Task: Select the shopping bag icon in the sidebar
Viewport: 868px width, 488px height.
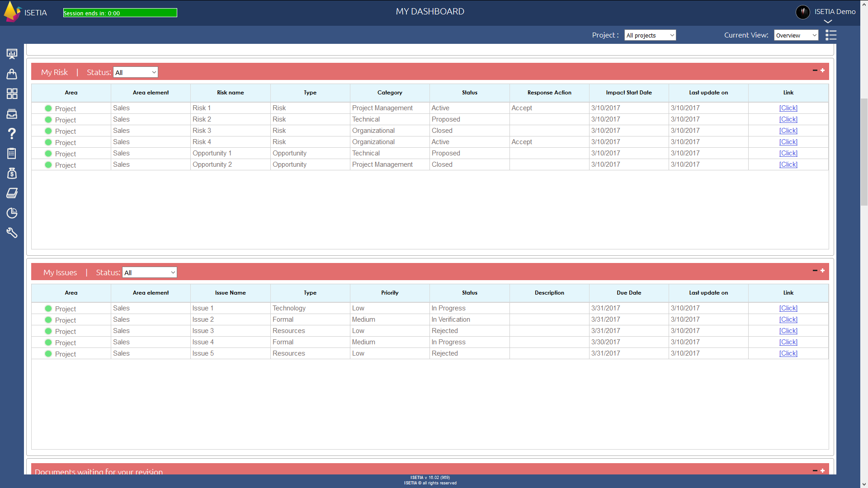Action: (x=12, y=74)
